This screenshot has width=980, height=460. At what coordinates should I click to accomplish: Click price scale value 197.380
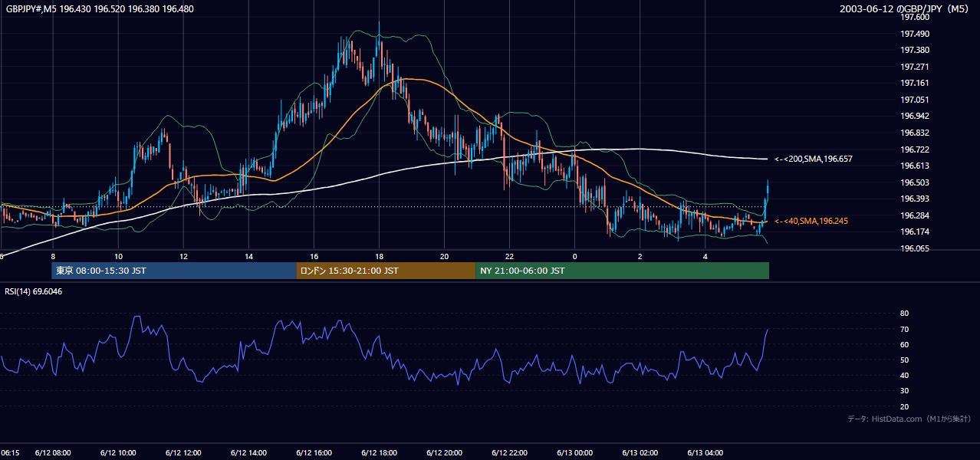[x=915, y=51]
